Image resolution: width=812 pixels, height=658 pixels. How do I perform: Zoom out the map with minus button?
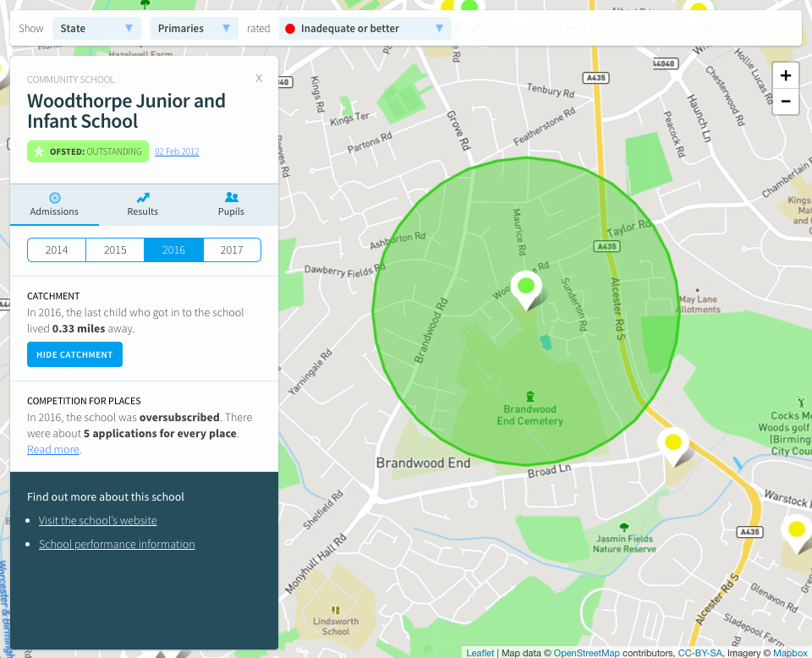785,101
